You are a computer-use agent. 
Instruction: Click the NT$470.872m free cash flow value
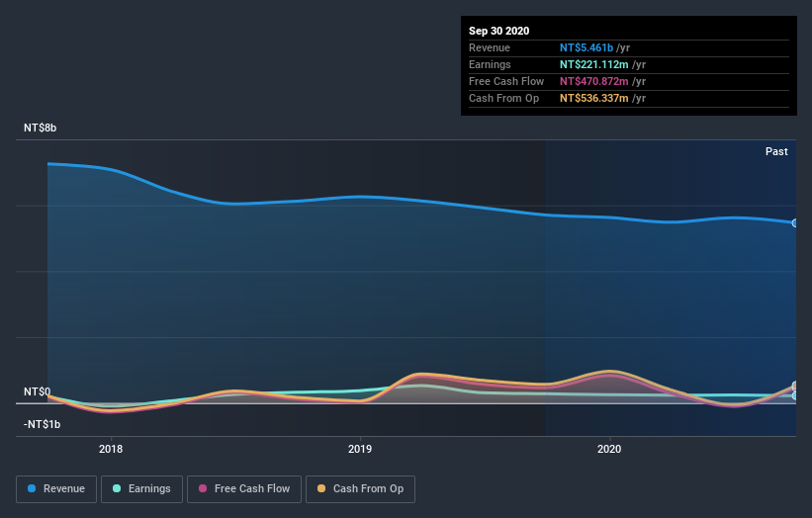click(594, 81)
